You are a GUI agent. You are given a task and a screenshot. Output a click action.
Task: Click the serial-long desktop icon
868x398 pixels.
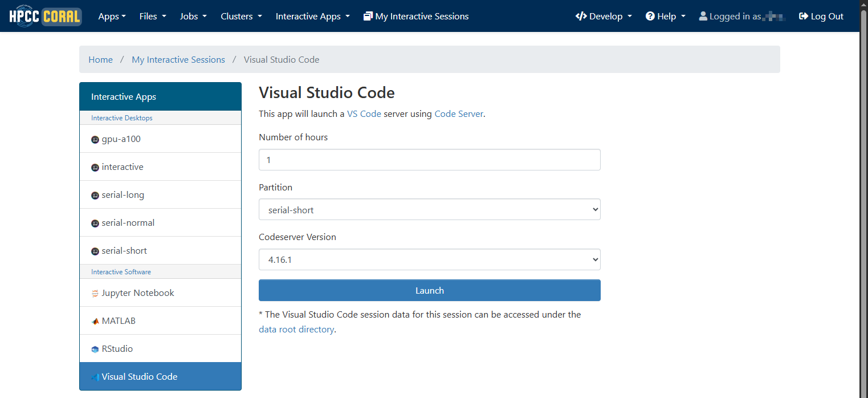point(95,196)
